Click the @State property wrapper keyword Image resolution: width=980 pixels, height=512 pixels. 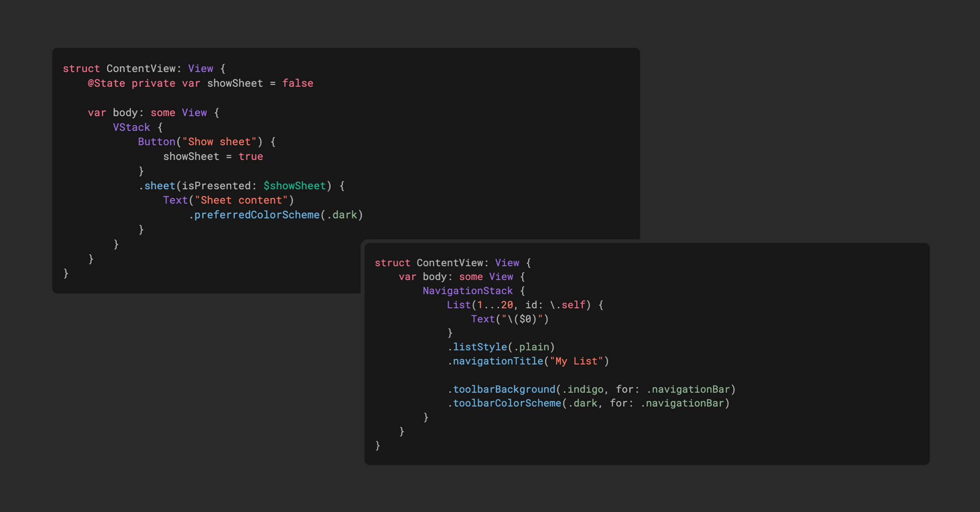click(107, 83)
